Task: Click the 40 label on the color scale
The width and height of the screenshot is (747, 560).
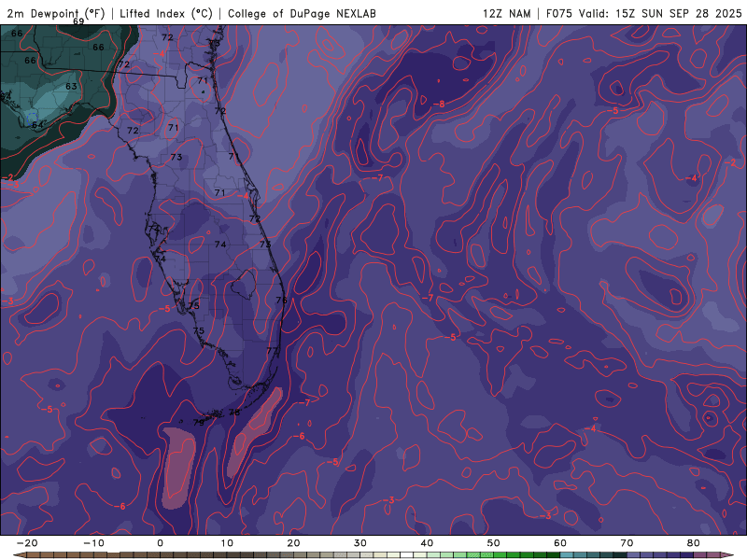Action: click(427, 543)
